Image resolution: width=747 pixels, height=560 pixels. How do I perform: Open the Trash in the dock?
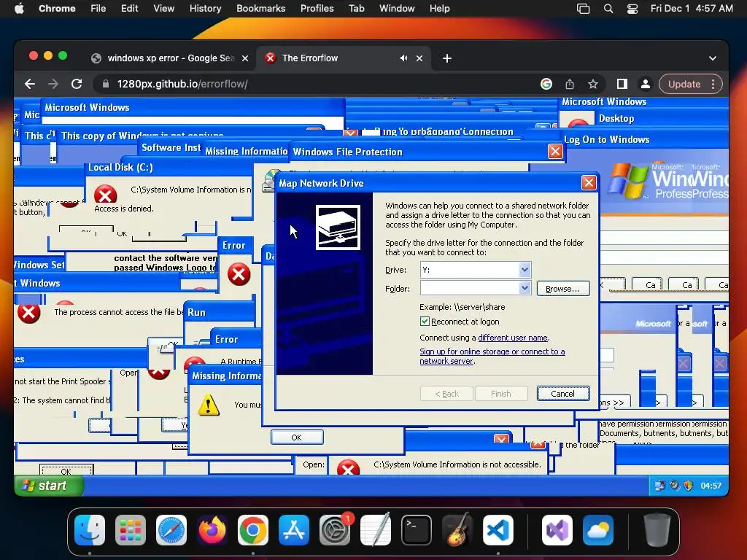[657, 530]
